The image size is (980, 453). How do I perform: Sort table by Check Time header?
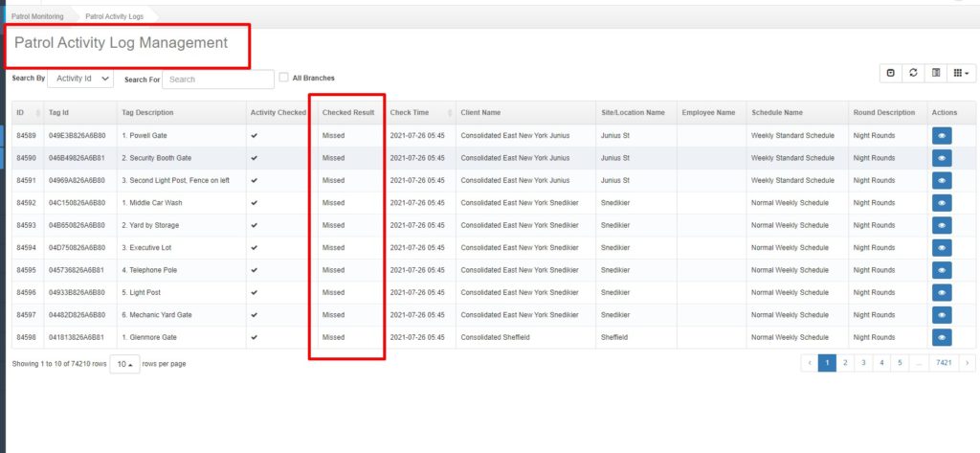click(410, 113)
